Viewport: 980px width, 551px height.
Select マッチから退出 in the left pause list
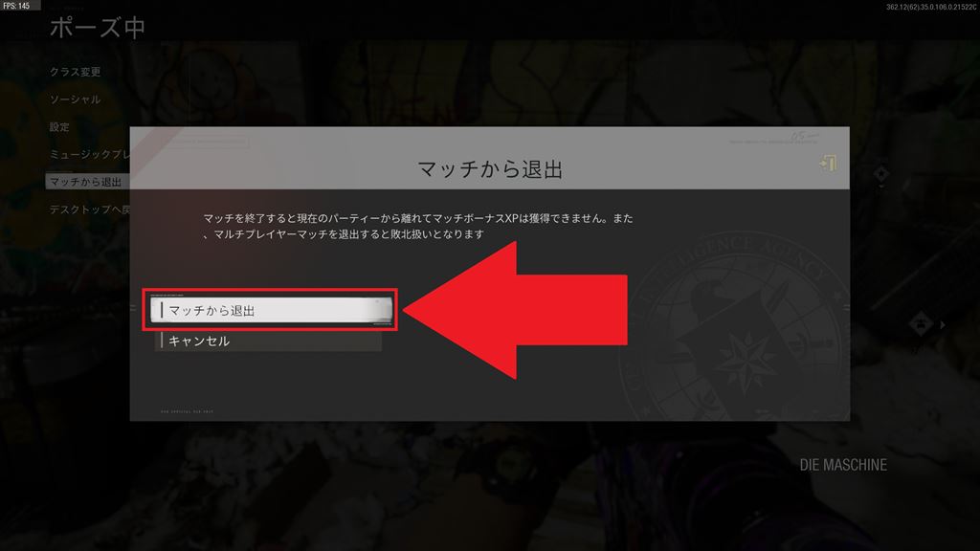[x=87, y=182]
